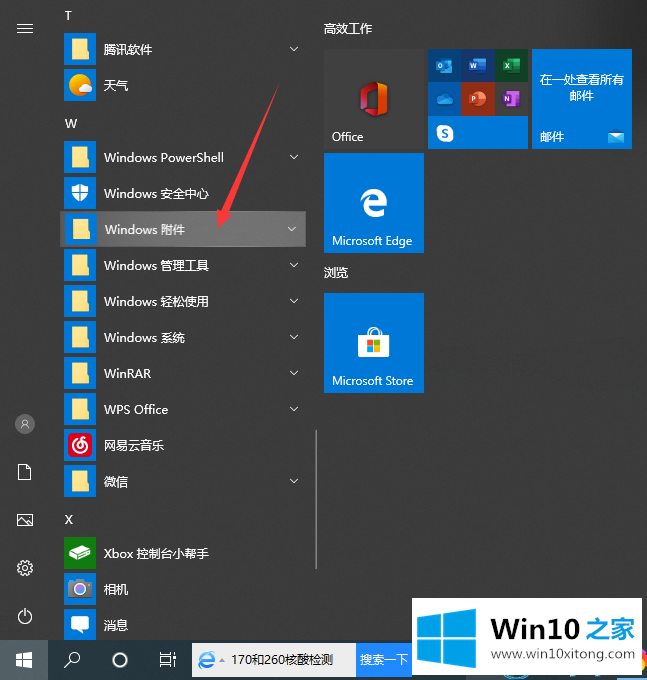Expand Windows 轻松使用 folder
Screen dimensions: 647x680
(184, 301)
